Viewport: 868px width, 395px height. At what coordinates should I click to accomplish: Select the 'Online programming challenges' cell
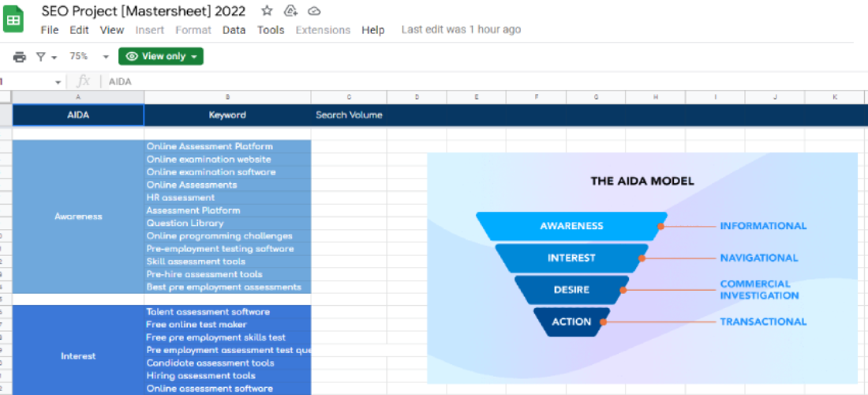click(x=227, y=235)
